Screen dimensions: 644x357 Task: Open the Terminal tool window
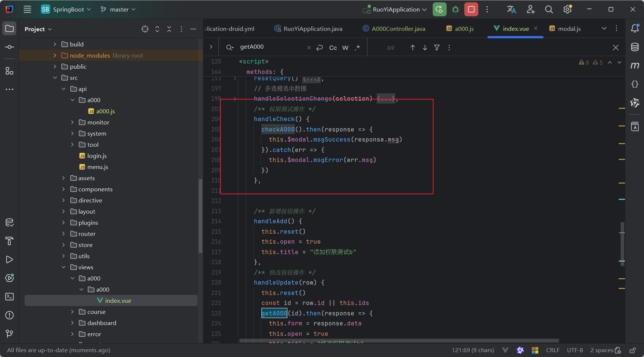[x=10, y=296]
